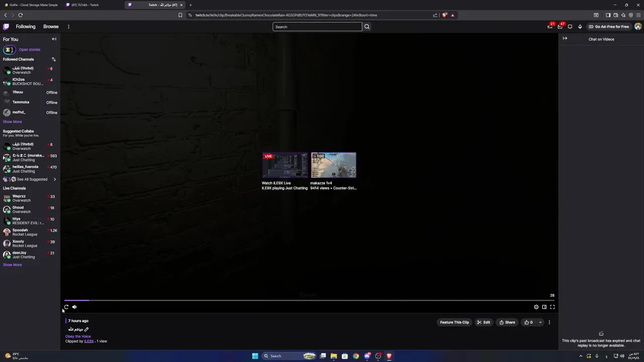
Task: Click Go Ad-Free for Free button
Action: [x=609, y=27]
